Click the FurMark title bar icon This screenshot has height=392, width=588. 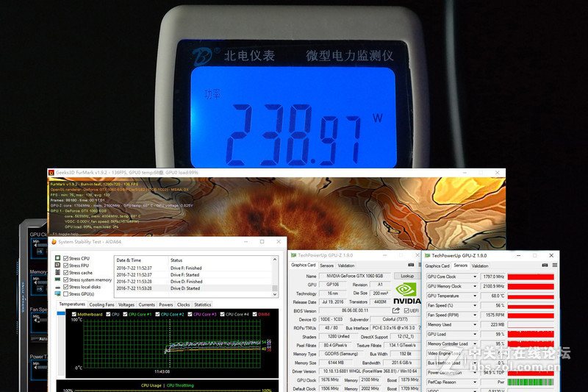tap(51, 173)
